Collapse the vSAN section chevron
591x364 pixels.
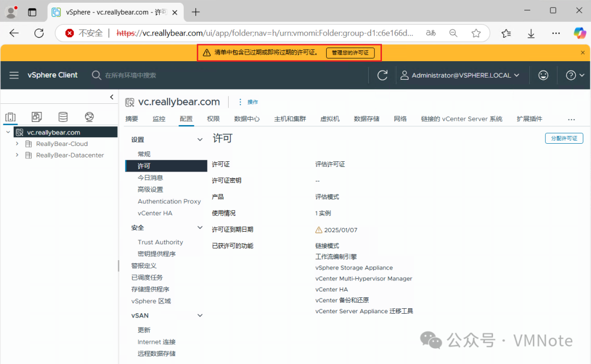click(x=200, y=315)
